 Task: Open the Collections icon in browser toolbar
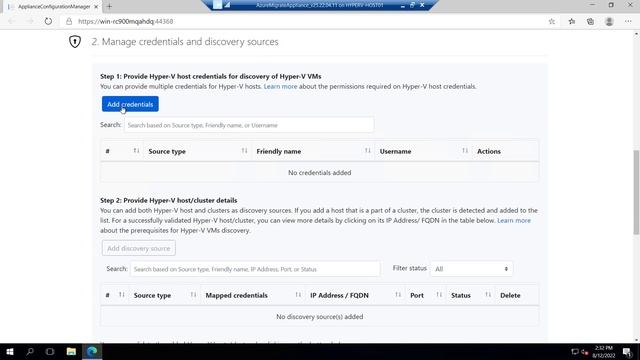(x=590, y=21)
